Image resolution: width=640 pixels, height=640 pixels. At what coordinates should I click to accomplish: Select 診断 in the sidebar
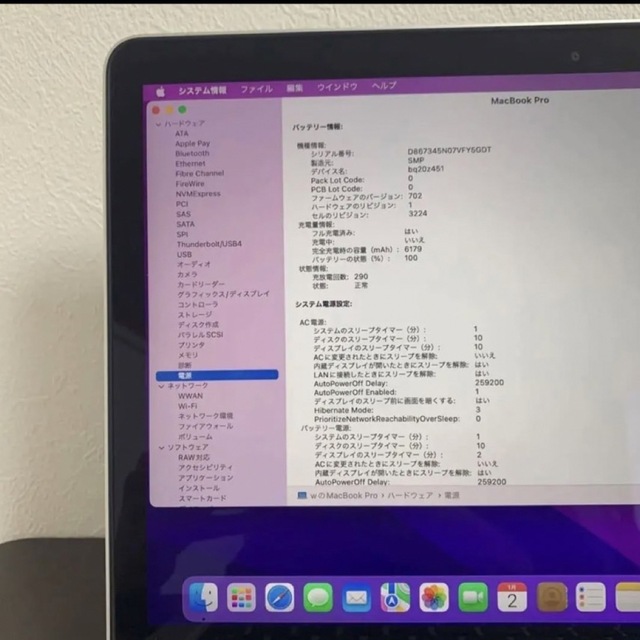[x=185, y=365]
